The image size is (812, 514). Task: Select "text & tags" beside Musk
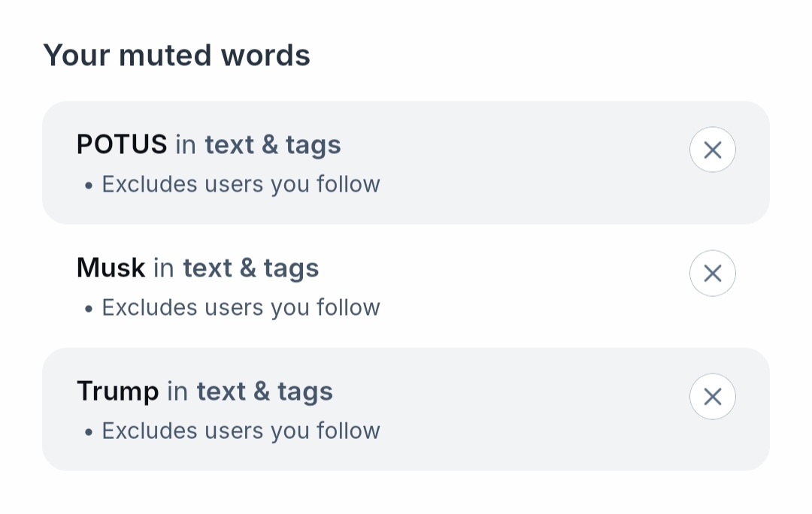pos(251,268)
